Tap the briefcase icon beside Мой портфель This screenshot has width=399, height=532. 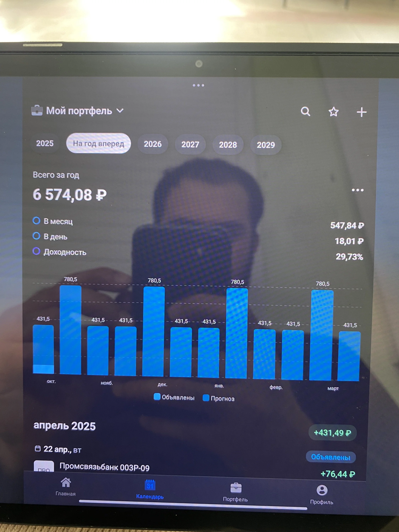point(37,110)
